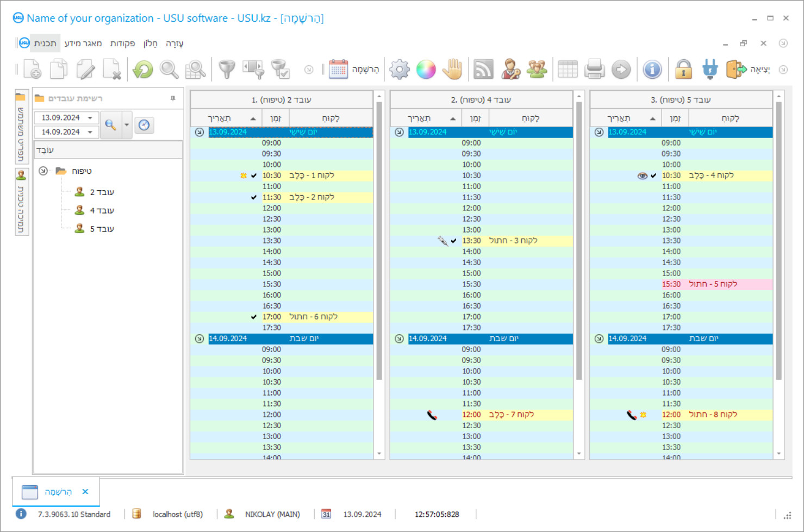Click phone icon on לקוח 7 appointment
This screenshot has width=804, height=532.
click(432, 415)
